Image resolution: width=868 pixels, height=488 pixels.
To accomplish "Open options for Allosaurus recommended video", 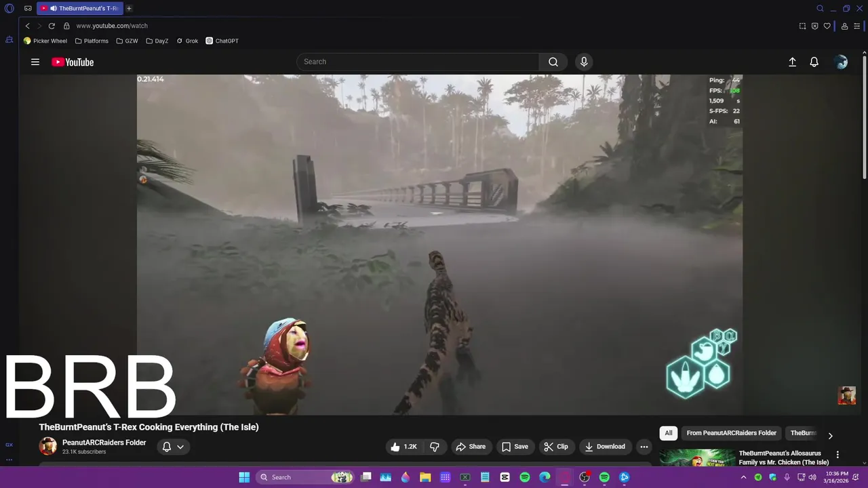I will point(837,455).
